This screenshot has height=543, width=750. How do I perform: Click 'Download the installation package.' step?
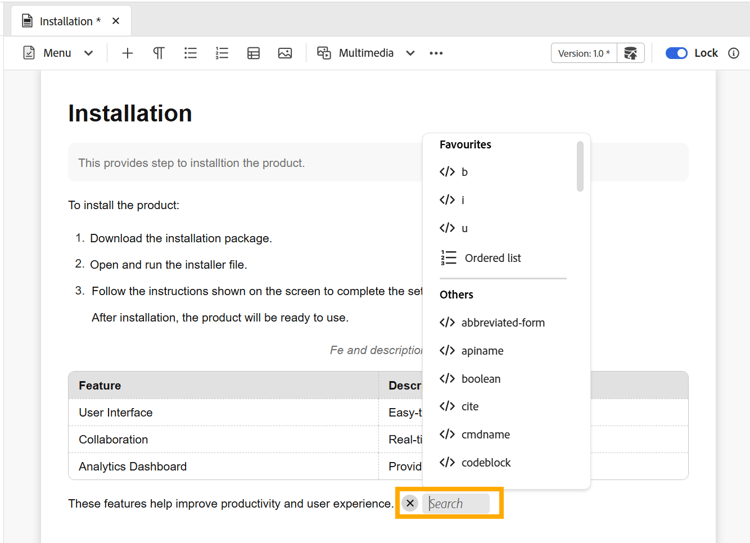(x=181, y=238)
